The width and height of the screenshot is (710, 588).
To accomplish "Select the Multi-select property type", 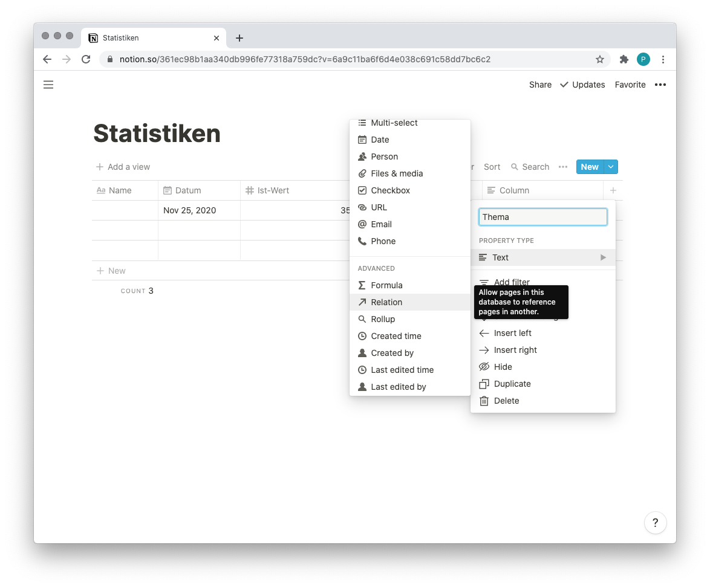I will pyautogui.click(x=410, y=123).
